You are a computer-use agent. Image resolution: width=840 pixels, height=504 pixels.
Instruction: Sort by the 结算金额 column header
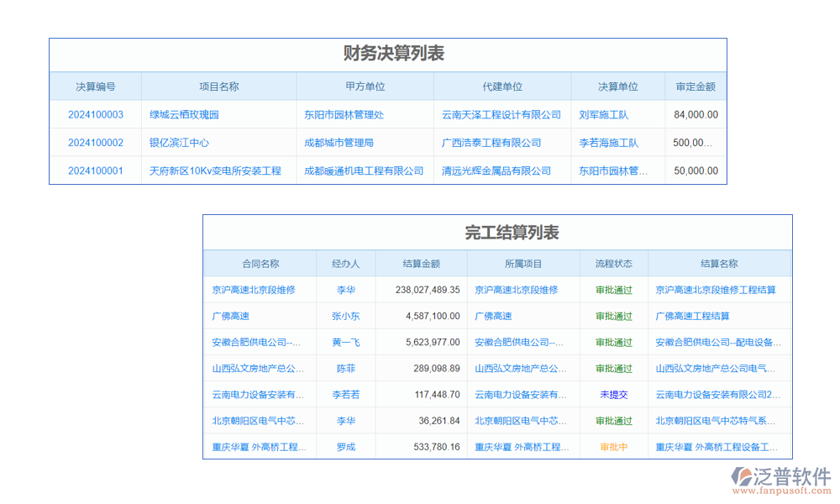coord(423,262)
